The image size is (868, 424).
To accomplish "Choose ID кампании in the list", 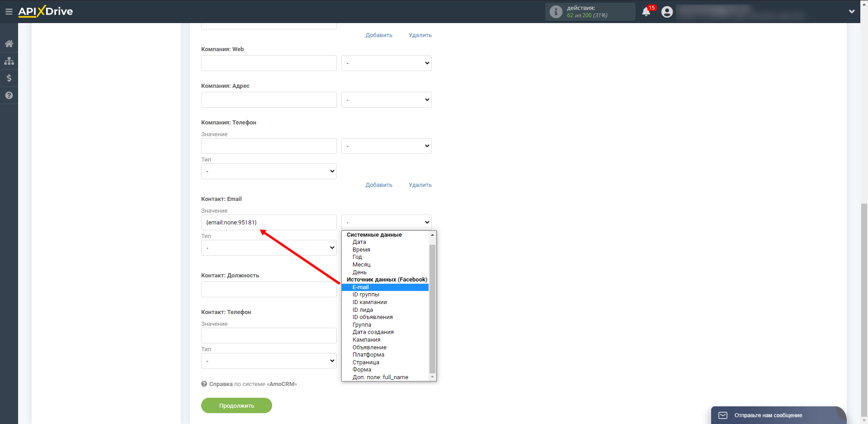I will 385,302.
